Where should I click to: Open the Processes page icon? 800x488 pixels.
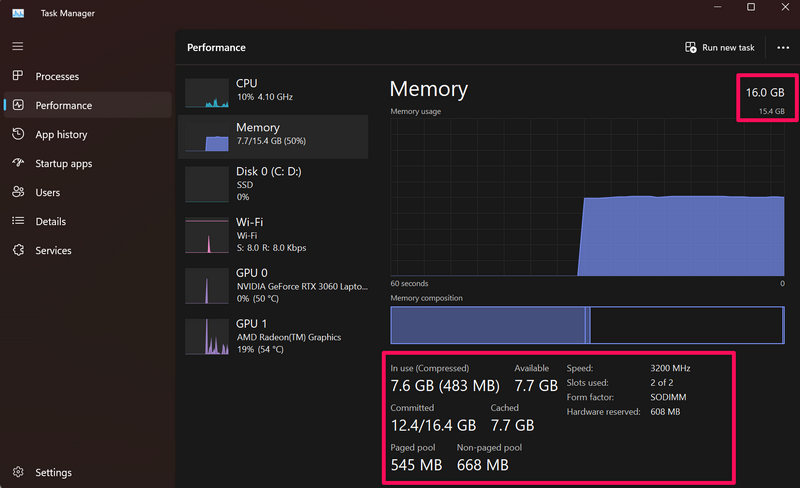(17, 76)
